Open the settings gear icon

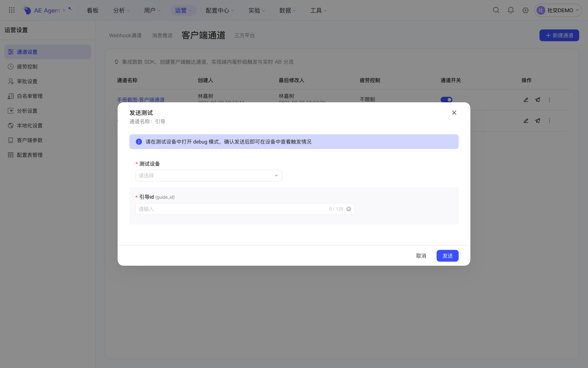click(x=525, y=10)
